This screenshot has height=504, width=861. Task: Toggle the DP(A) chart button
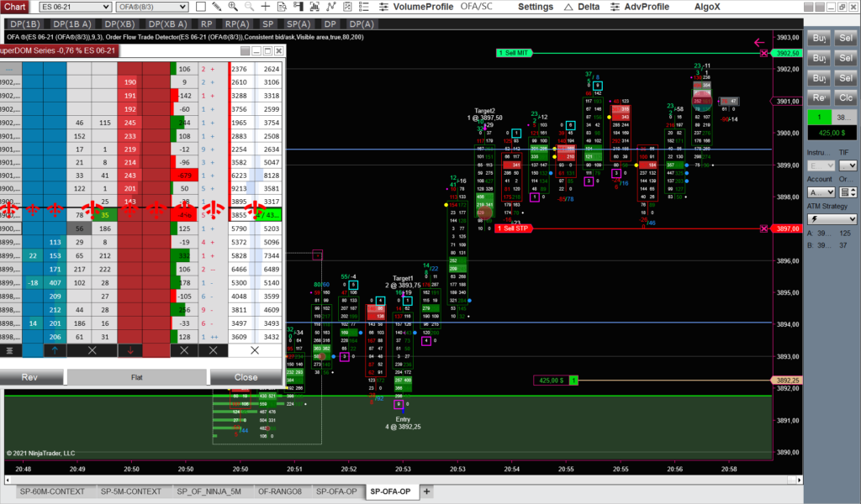pos(362,24)
